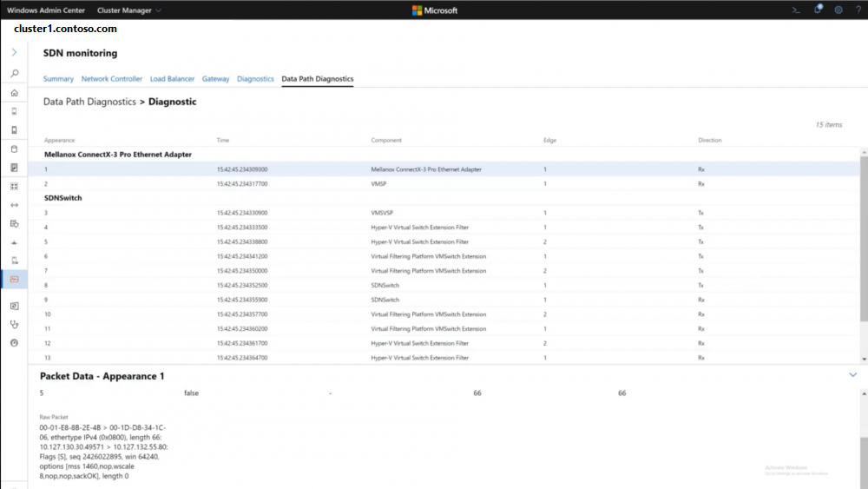Click the diagnostics table vertical scrollbar
Image resolution: width=868 pixels, height=489 pixels.
864,239
